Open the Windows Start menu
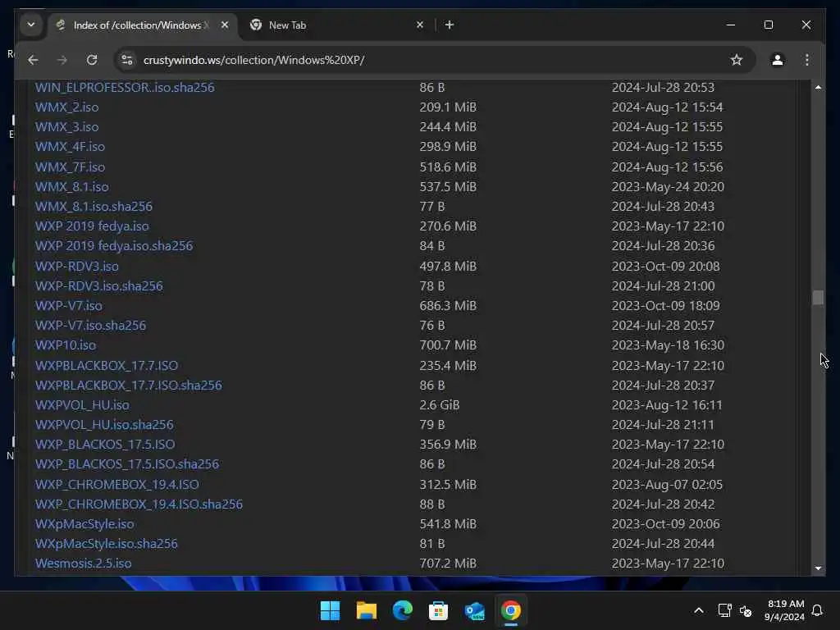This screenshot has height=630, width=840. (330, 610)
